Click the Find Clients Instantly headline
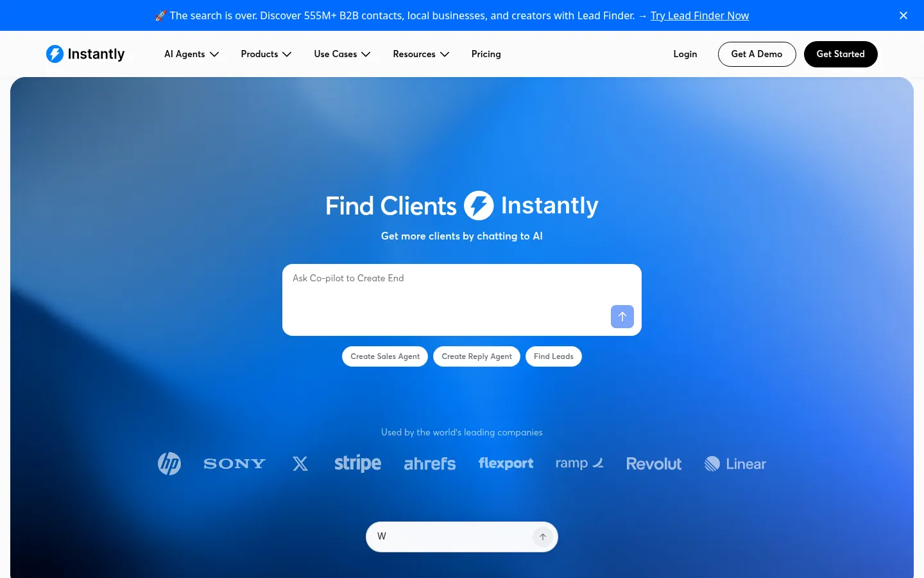The image size is (924, 578). (x=462, y=206)
